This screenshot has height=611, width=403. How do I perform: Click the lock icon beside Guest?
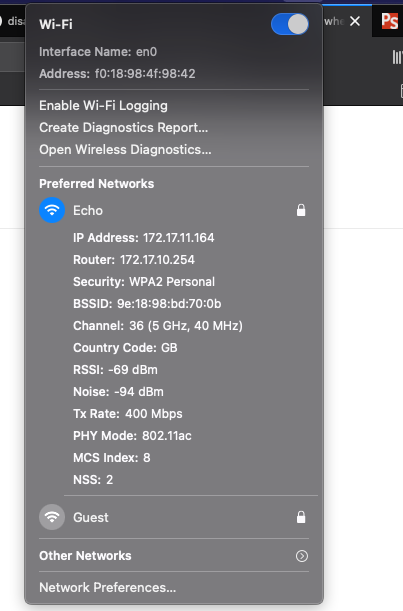301,517
